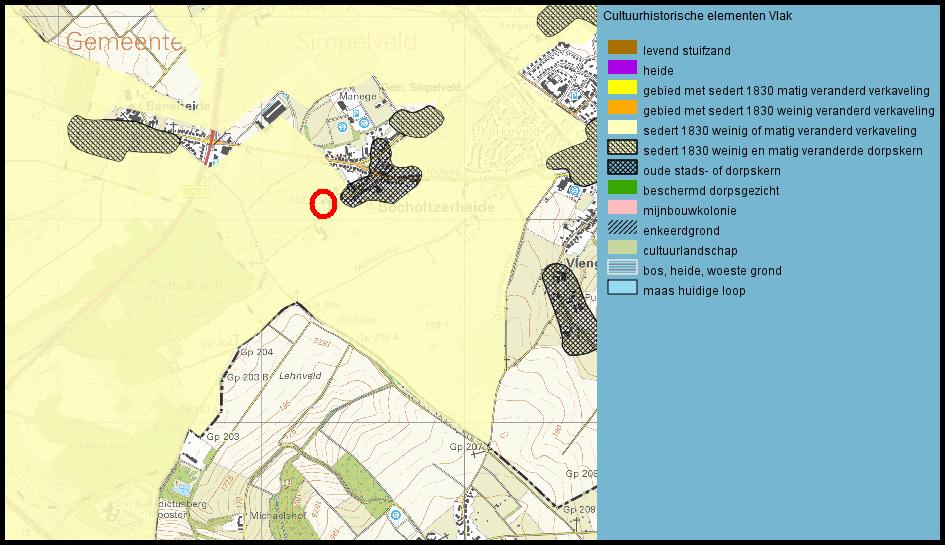This screenshot has width=945, height=545.
Task: Click the red circle marker on the map
Action: (322, 204)
